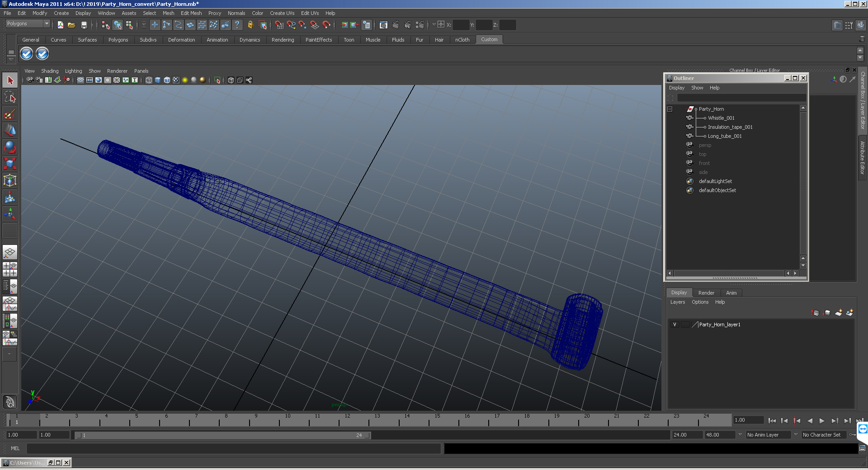Screen dimensions: 868x470
Task: Click Select by component type icon
Action: click(129, 25)
